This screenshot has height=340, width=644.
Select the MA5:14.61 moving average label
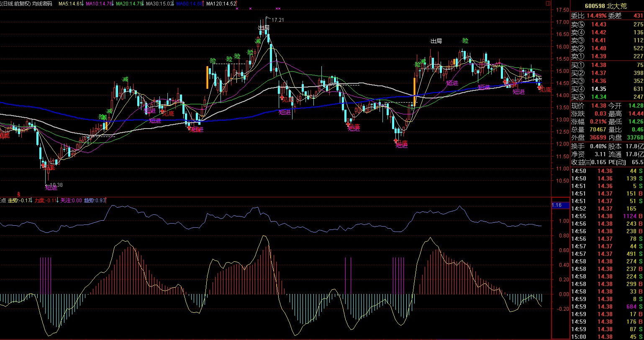(x=69, y=3)
